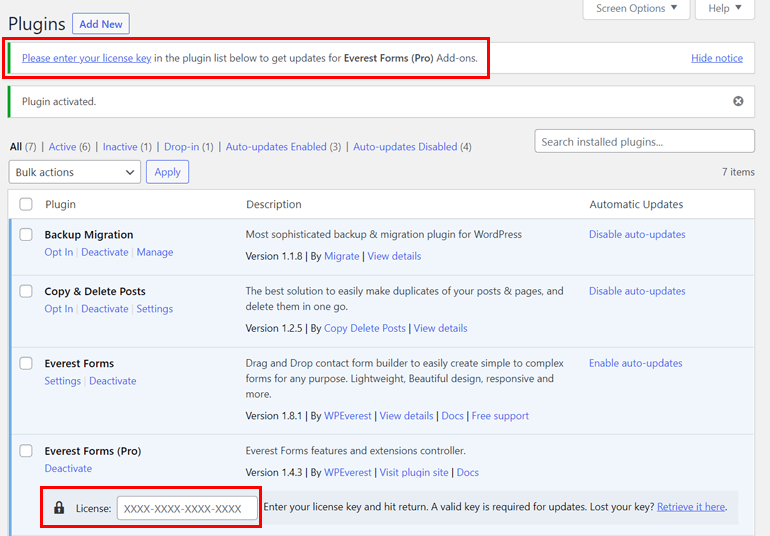Deactivate the Everest Forms plugin

click(x=112, y=381)
